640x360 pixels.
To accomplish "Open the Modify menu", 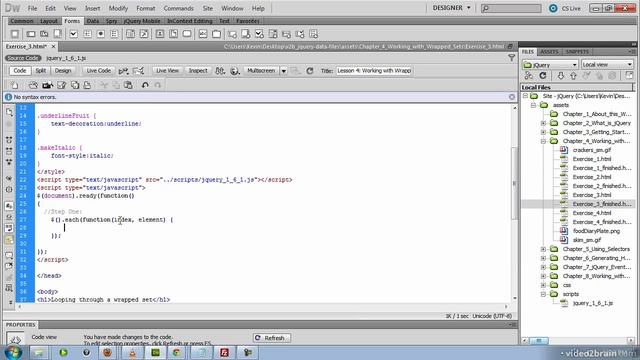I will (x=118, y=8).
